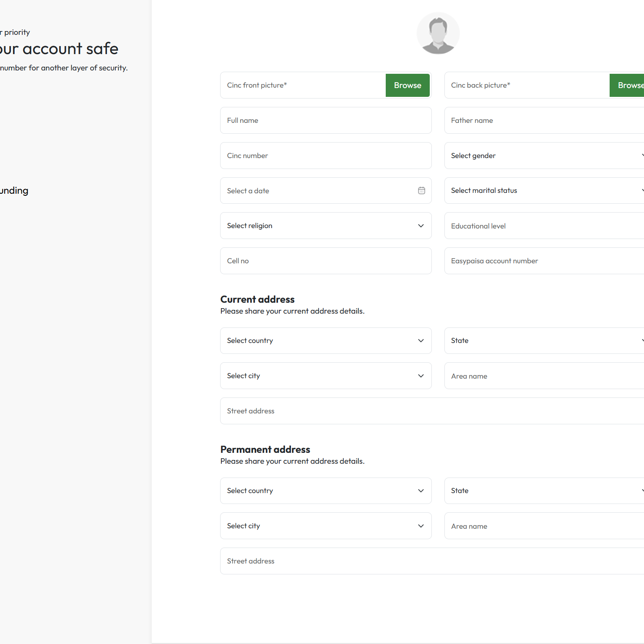Viewport: 644px width, 644px height.
Task: Click the Educational level field
Action: click(544, 226)
